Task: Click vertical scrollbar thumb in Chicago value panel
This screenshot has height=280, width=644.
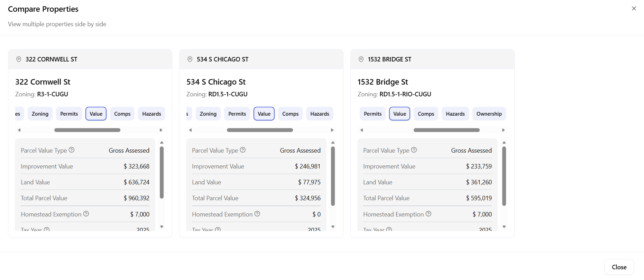Action: 333,176
